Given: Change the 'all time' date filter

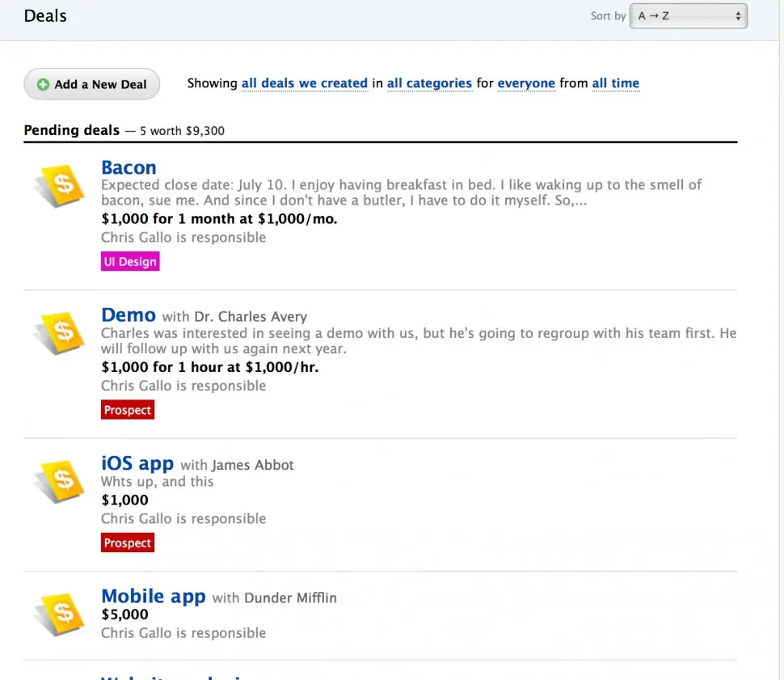Looking at the screenshot, I should click(615, 83).
